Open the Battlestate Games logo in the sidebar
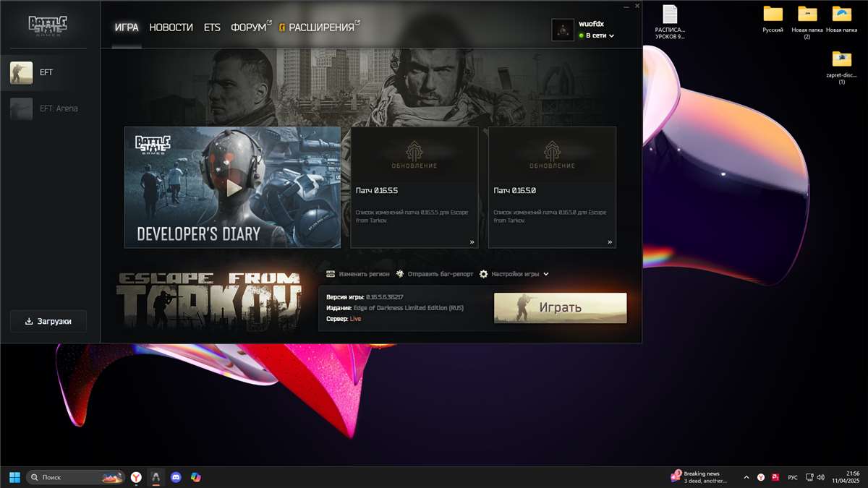Viewport: 868px width, 488px height. click(x=48, y=25)
